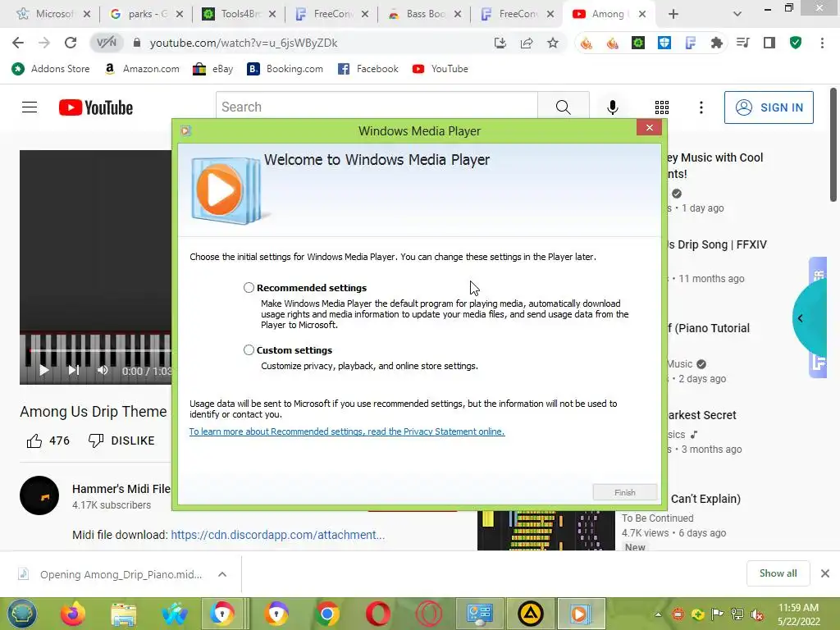Show hidden tray icons arrow
This screenshot has width=840, height=630.
[x=658, y=614]
